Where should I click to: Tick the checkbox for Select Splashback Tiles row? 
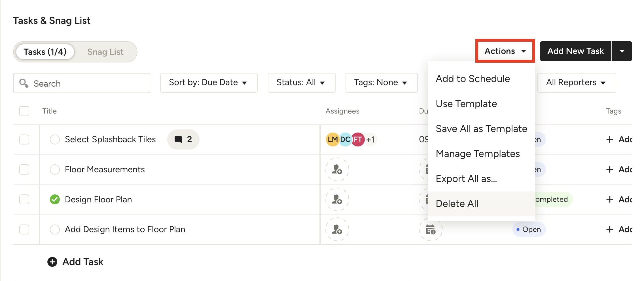tap(24, 139)
